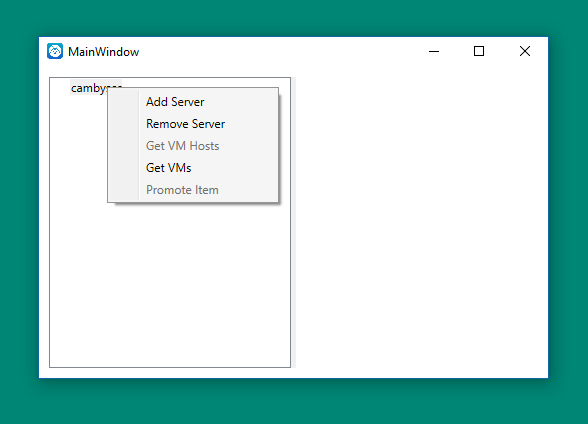The width and height of the screenshot is (588, 424).
Task: Click the icon slot beside Get VMs
Action: [123, 168]
